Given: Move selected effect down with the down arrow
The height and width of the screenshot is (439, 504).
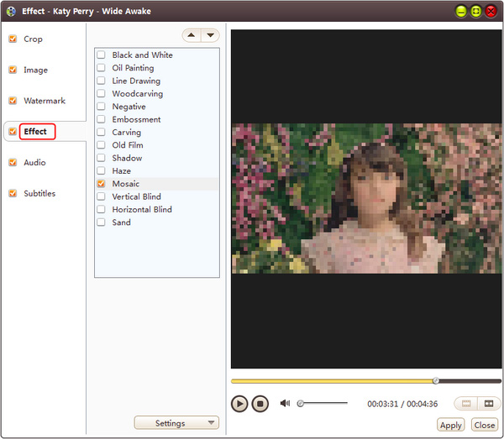Looking at the screenshot, I should (x=210, y=35).
